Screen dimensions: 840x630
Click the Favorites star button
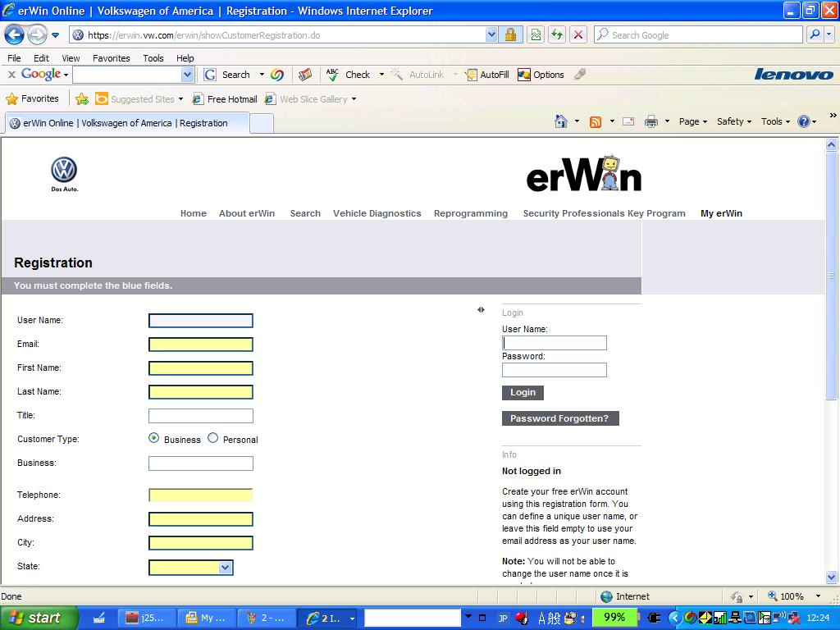click(x=32, y=98)
